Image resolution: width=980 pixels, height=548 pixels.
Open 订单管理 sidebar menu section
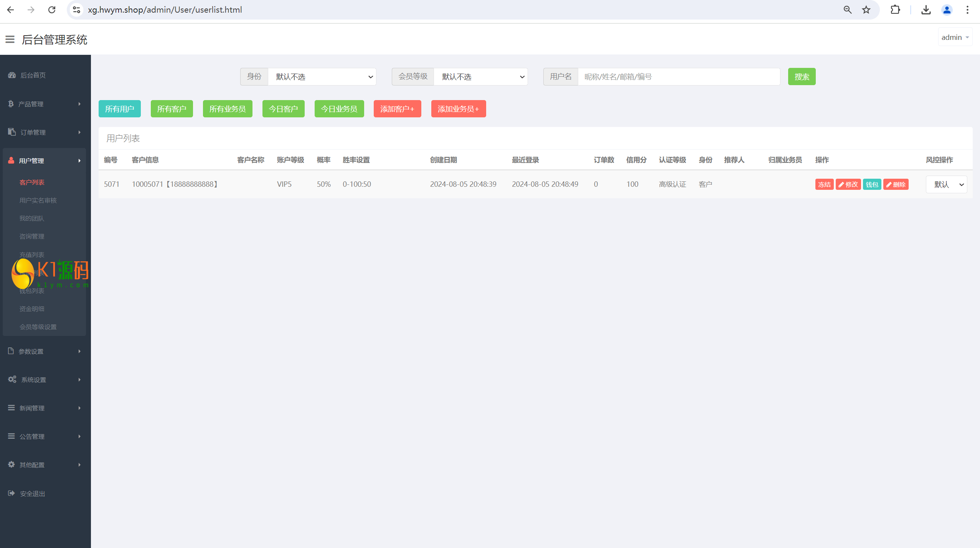pos(45,132)
